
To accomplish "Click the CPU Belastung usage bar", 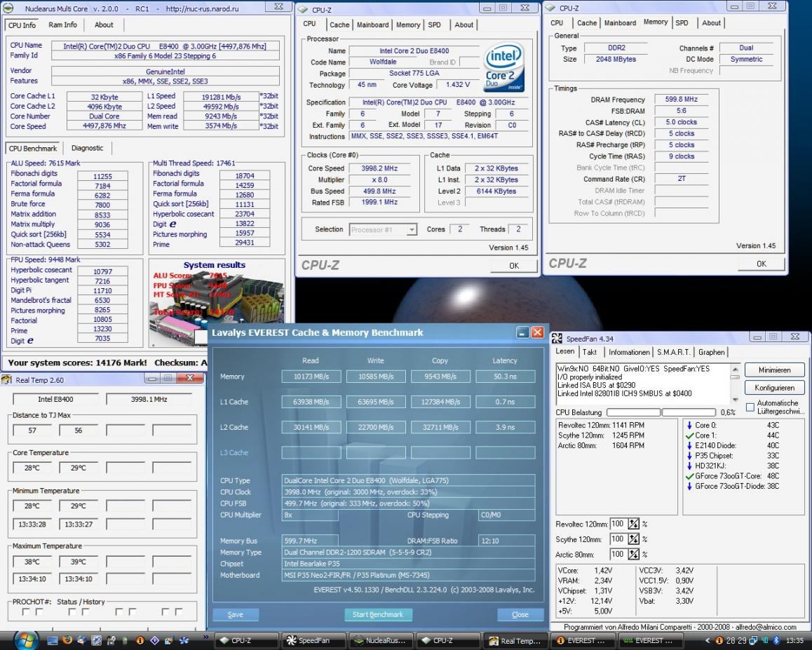I will point(661,412).
